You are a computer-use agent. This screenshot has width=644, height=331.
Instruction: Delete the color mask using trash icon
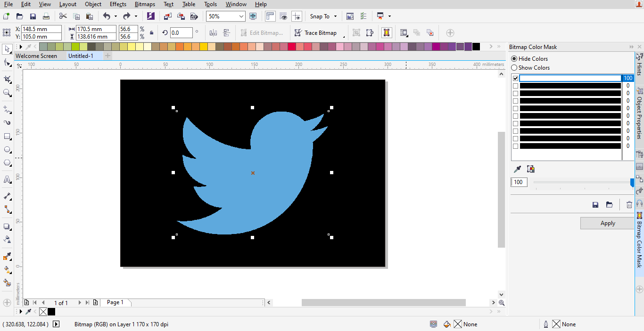[629, 204]
